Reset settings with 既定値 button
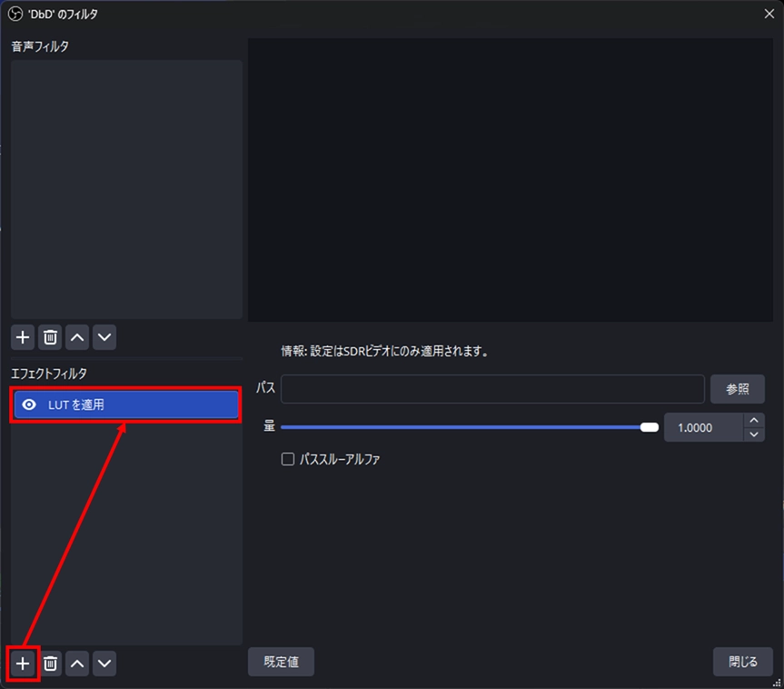 281,662
